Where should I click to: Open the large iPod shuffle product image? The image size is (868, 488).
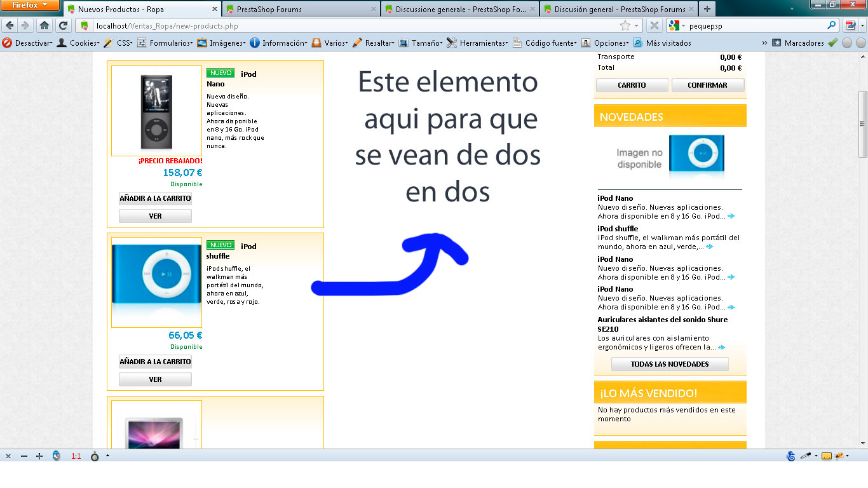pyautogui.click(x=156, y=283)
